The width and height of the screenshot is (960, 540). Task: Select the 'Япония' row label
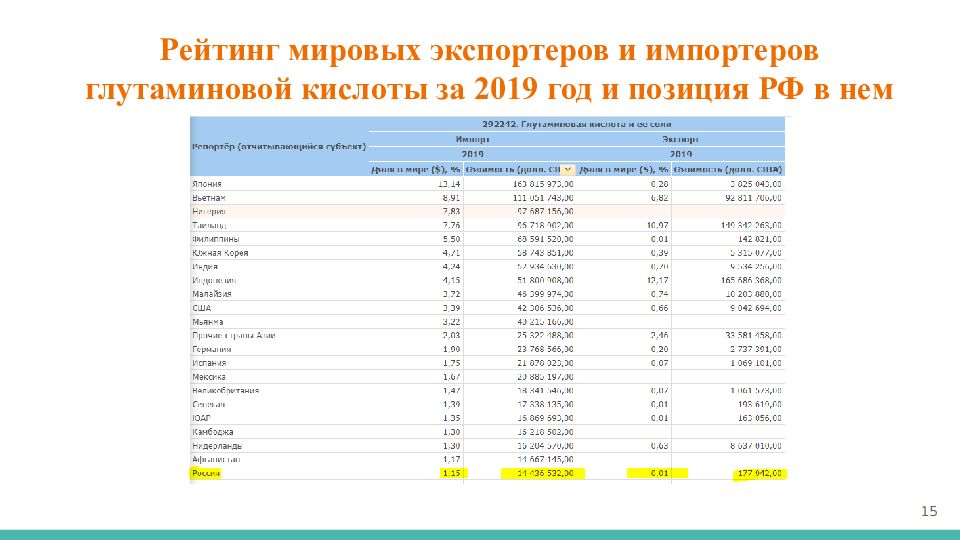pyautogui.click(x=207, y=184)
